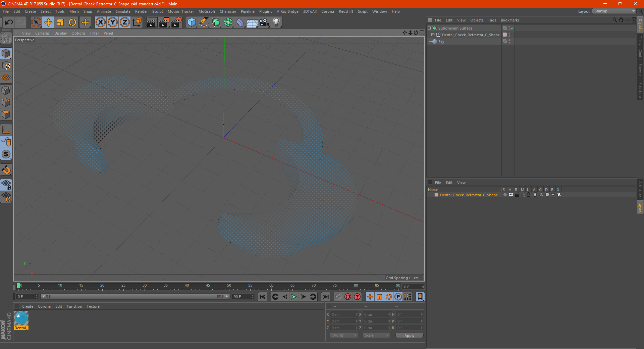Open Edit Render Settings icon
The width and height of the screenshot is (644, 349).
[176, 22]
